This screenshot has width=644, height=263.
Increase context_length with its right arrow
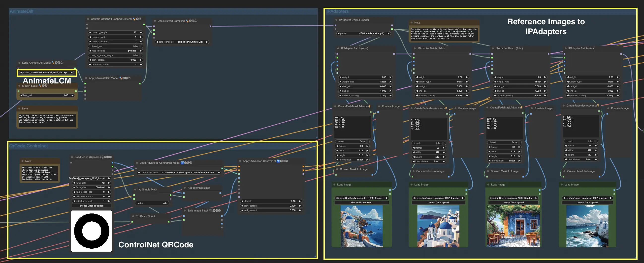pos(141,32)
